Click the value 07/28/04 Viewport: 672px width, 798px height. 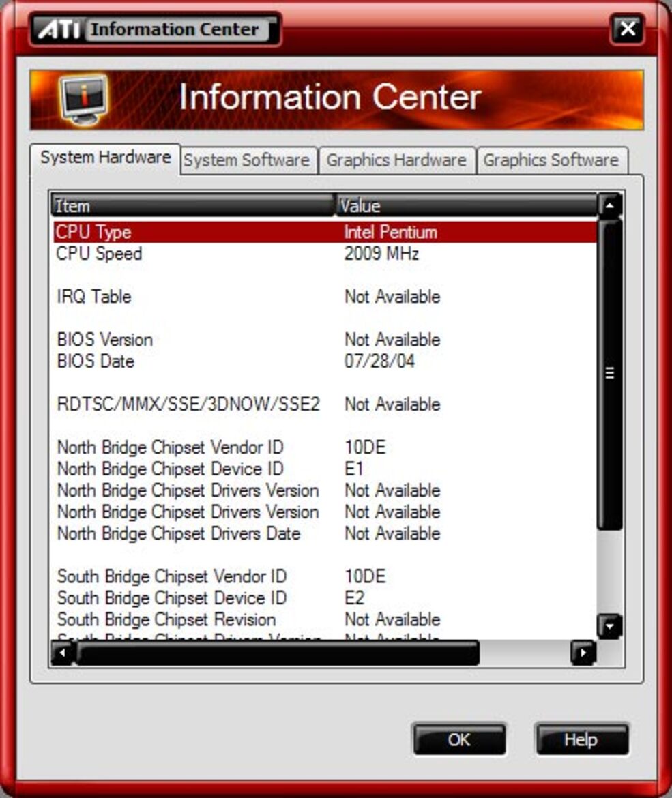point(380,361)
